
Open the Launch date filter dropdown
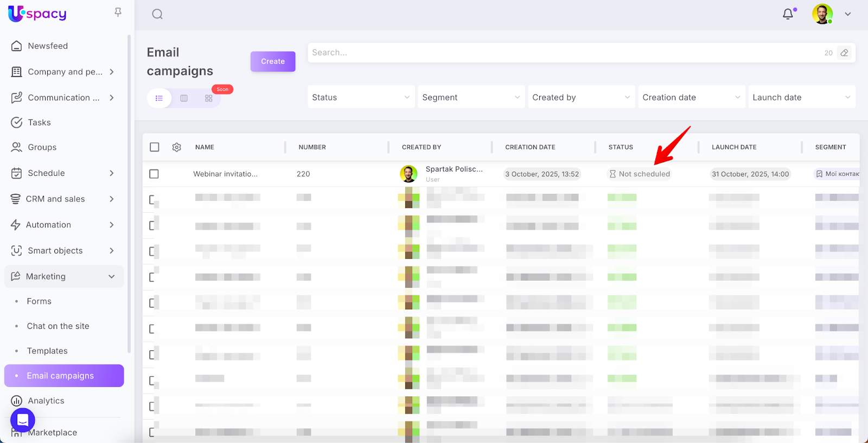coord(801,97)
